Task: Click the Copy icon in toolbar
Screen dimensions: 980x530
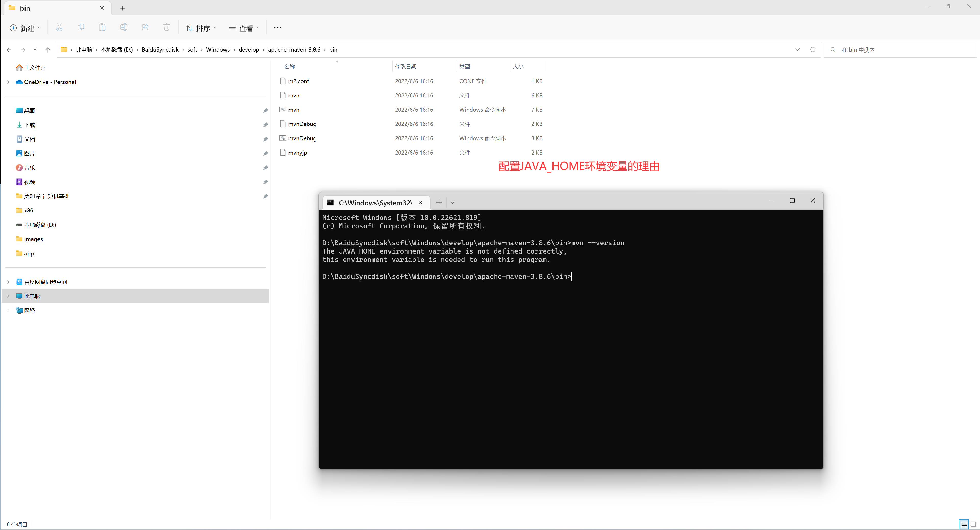Action: click(x=81, y=27)
